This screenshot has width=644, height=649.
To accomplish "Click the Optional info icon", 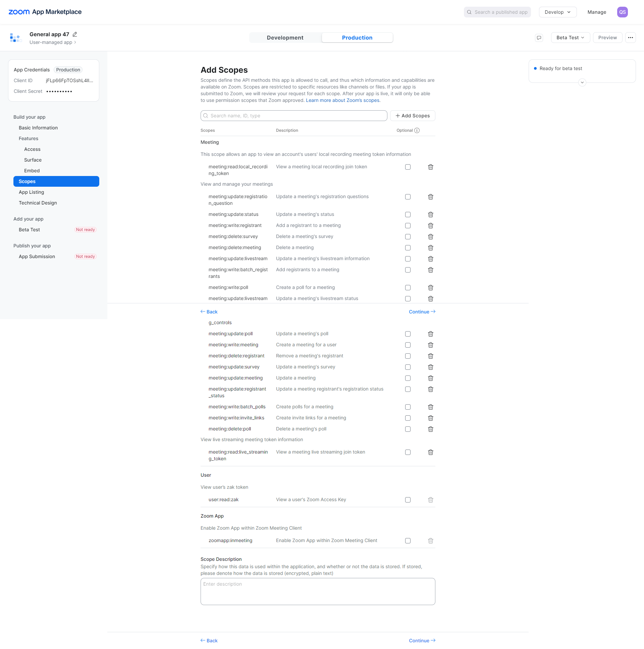I will point(417,130).
